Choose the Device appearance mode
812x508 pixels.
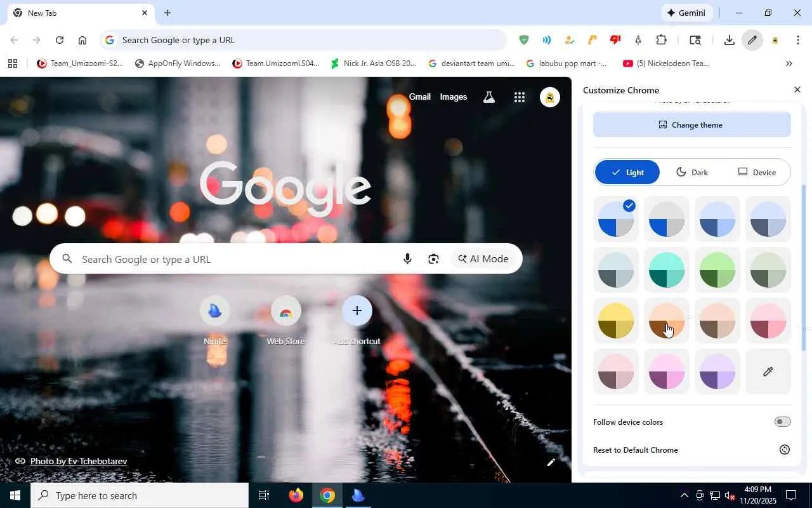[757, 172]
